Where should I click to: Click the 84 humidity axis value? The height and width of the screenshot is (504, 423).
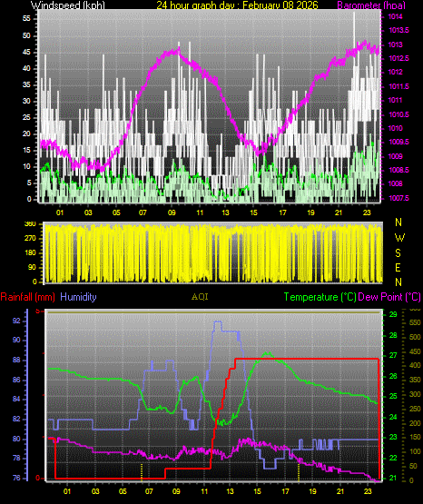pyautogui.click(x=16, y=400)
